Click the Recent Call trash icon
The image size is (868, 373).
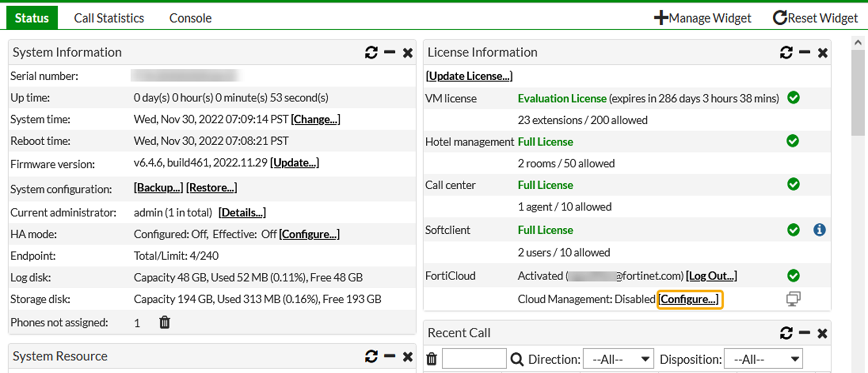[432, 359]
